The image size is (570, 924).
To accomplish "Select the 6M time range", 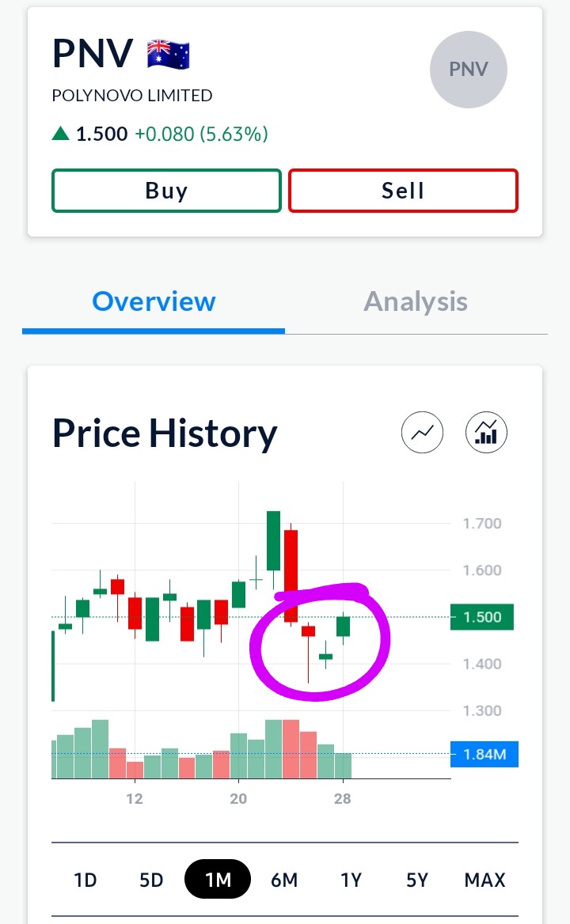I will coord(284,880).
